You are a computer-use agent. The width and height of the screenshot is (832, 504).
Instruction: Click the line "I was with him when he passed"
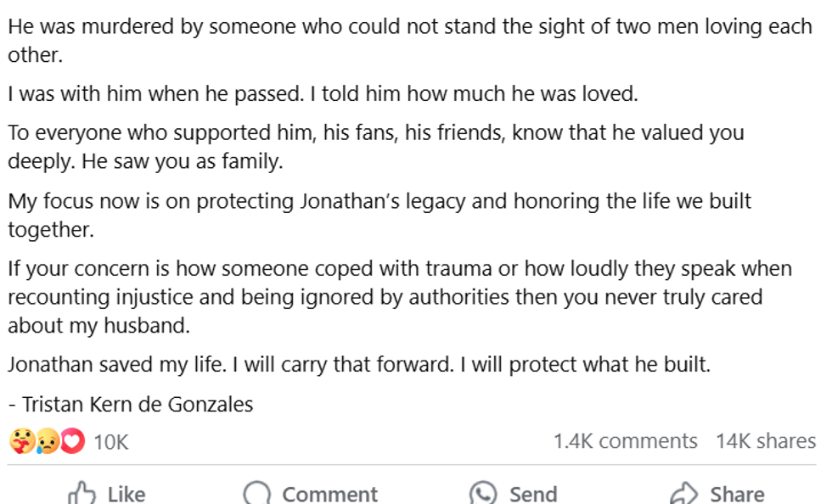pos(323,94)
